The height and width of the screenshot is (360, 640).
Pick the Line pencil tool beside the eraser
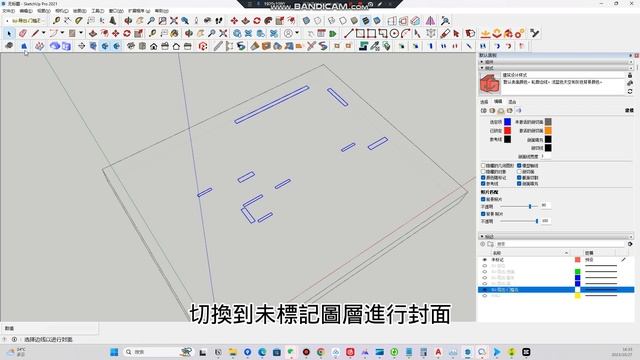[36, 33]
